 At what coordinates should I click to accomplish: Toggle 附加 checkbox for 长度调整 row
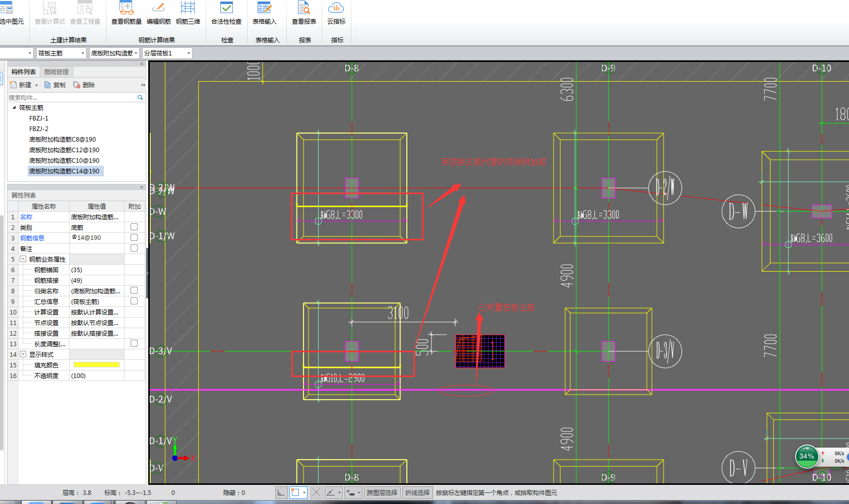(x=134, y=343)
